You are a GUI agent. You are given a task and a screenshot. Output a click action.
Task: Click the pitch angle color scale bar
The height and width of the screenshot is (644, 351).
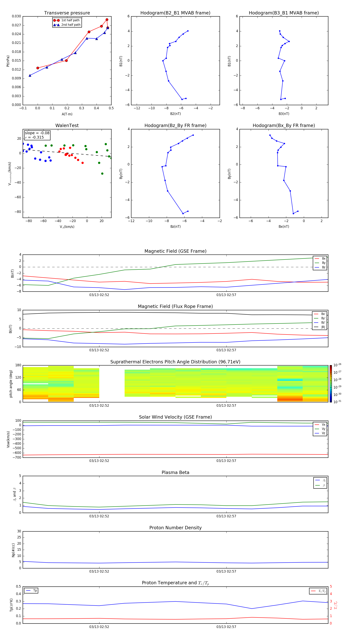coord(331,384)
